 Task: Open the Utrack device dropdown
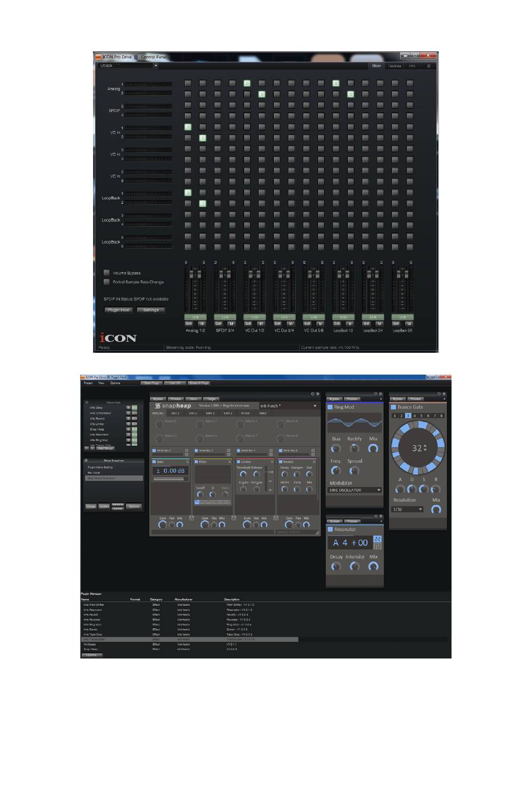point(128,66)
